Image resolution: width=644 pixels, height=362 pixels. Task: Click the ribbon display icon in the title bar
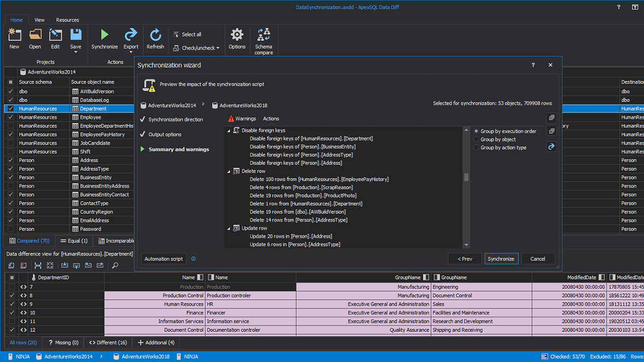coord(635,7)
